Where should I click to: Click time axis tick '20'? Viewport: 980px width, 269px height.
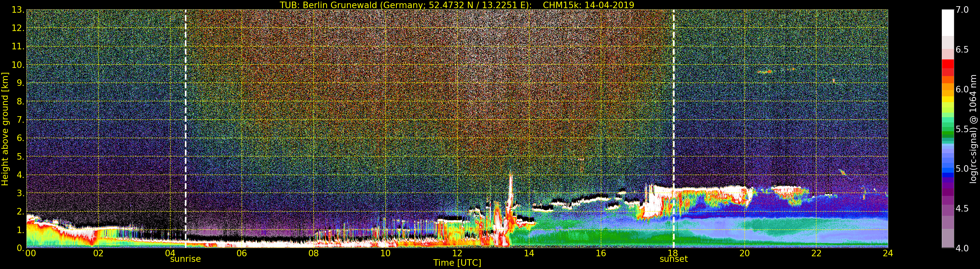(745, 253)
